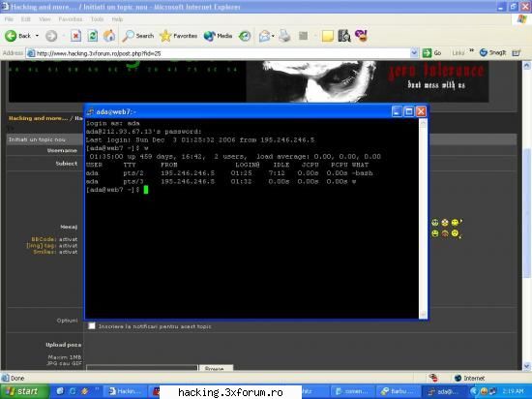Open the File menu
The image size is (532, 399).
(9, 19)
